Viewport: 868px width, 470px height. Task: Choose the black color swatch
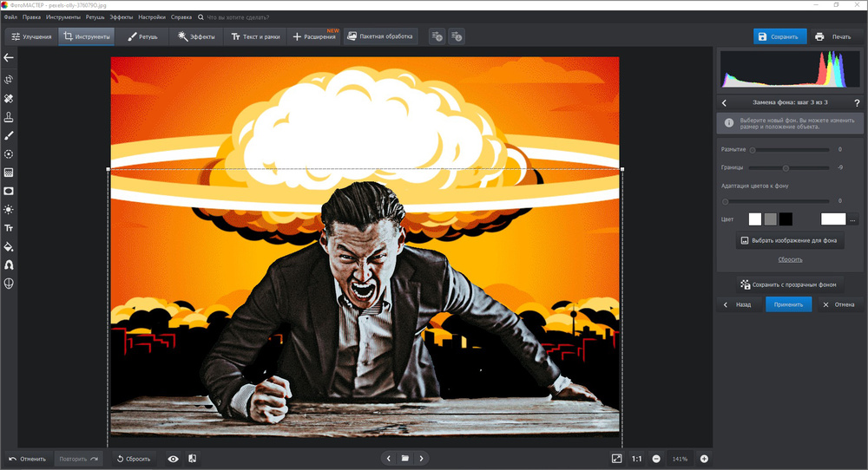786,219
